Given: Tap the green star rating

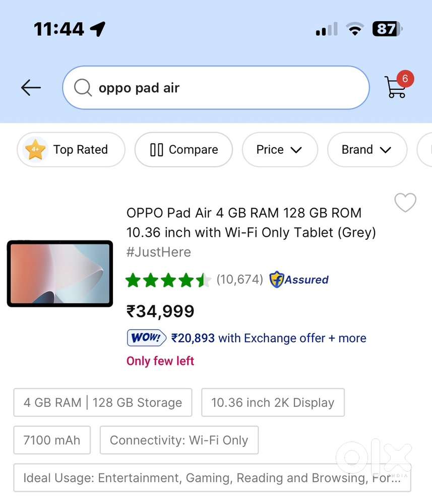Looking at the screenshot, I should pos(168,280).
